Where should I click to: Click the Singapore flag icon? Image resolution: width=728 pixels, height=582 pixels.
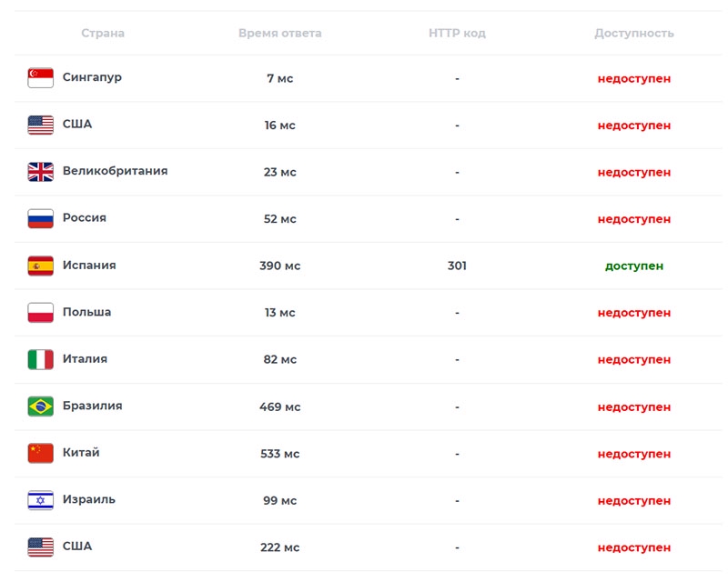click(40, 78)
